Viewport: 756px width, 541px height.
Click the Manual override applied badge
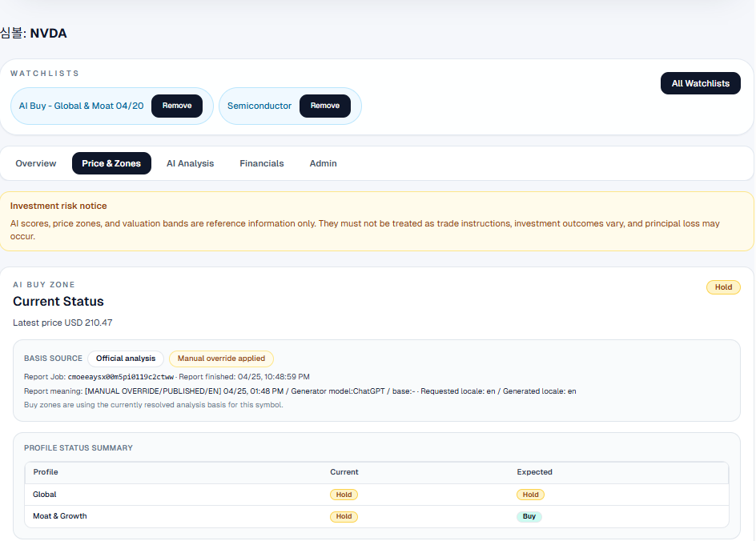pos(221,359)
